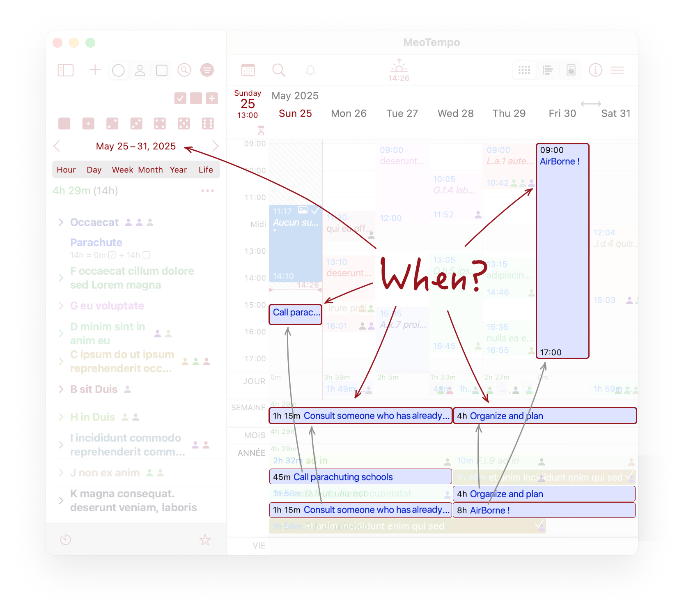Expand the Occaecat project
Screen dimensions: 684x616
pyautogui.click(x=61, y=222)
